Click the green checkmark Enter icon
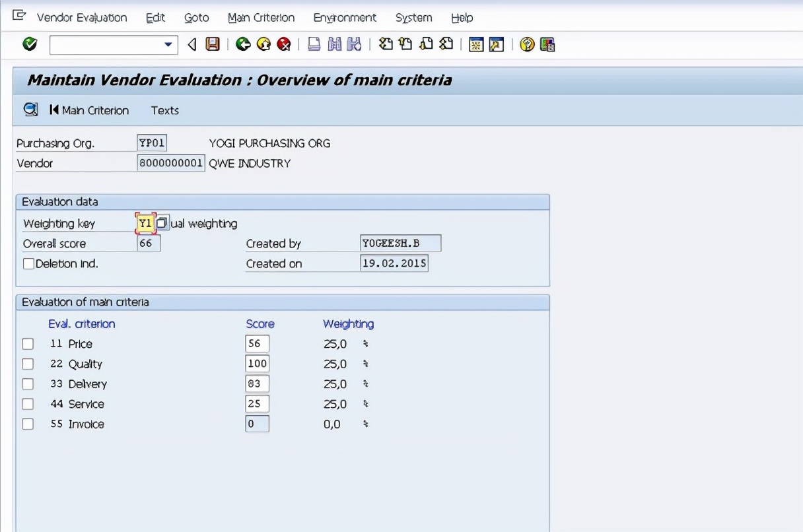 (x=30, y=44)
